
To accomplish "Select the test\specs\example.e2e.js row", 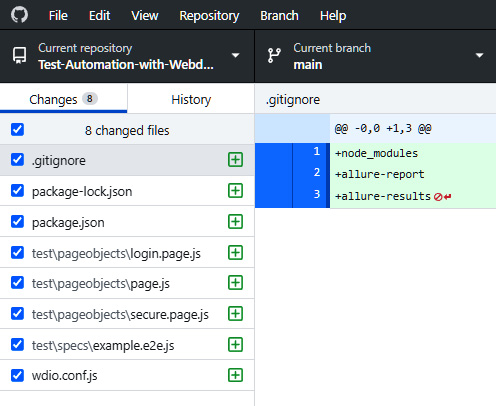I will (x=127, y=345).
